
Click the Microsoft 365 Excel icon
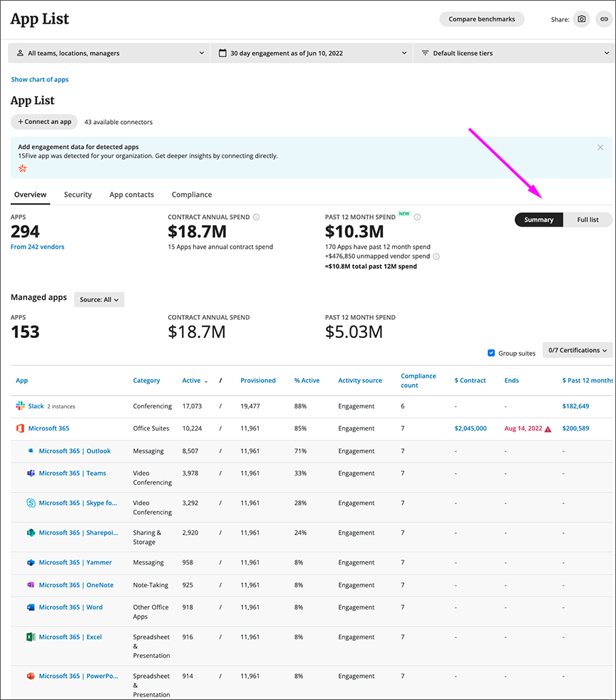click(31, 637)
